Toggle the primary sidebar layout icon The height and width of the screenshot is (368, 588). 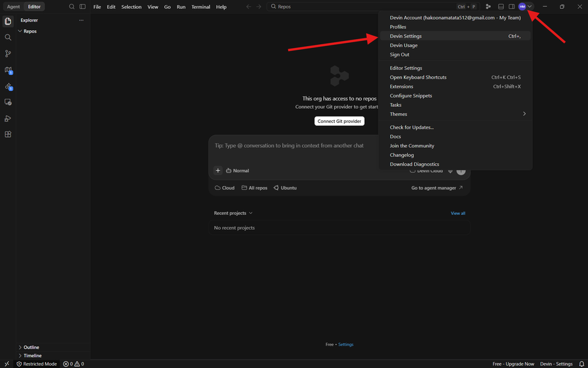[x=82, y=7]
